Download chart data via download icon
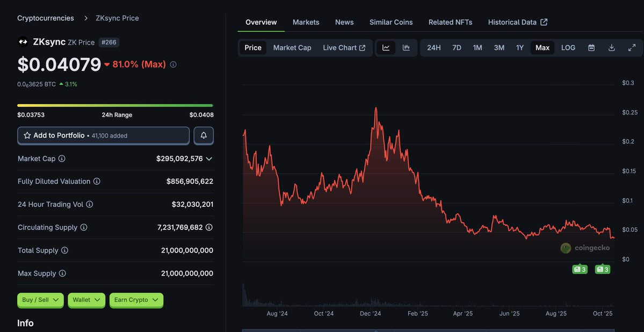This screenshot has height=332, width=644. 611,48
